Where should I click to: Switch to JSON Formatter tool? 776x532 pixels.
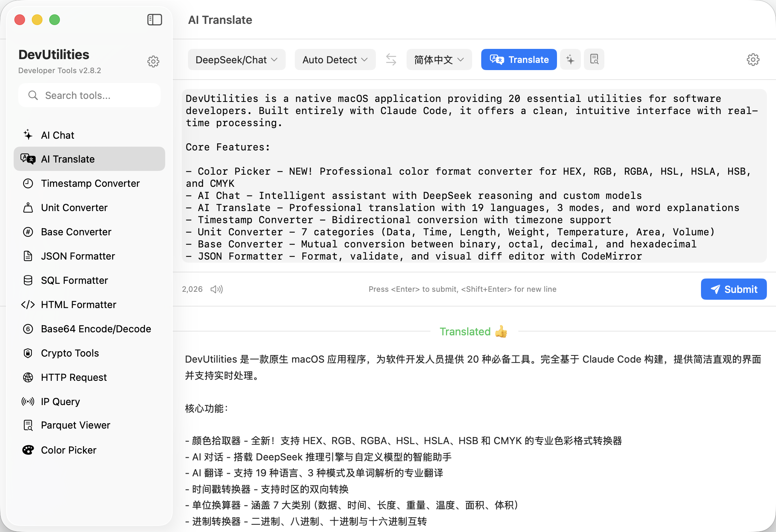tap(78, 256)
